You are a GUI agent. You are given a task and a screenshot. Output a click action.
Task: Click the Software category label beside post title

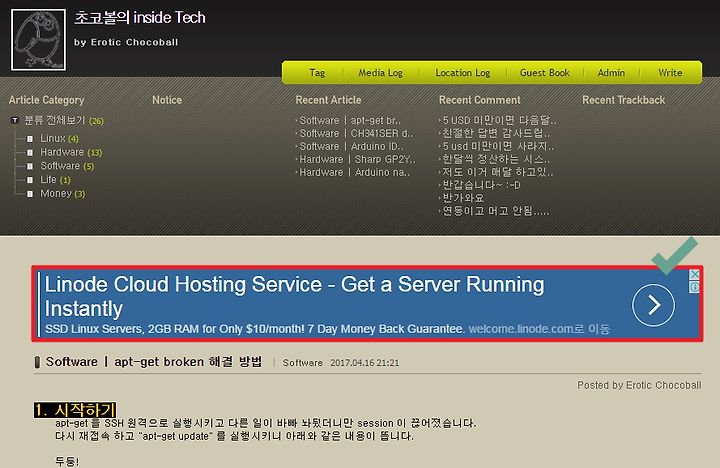(303, 363)
